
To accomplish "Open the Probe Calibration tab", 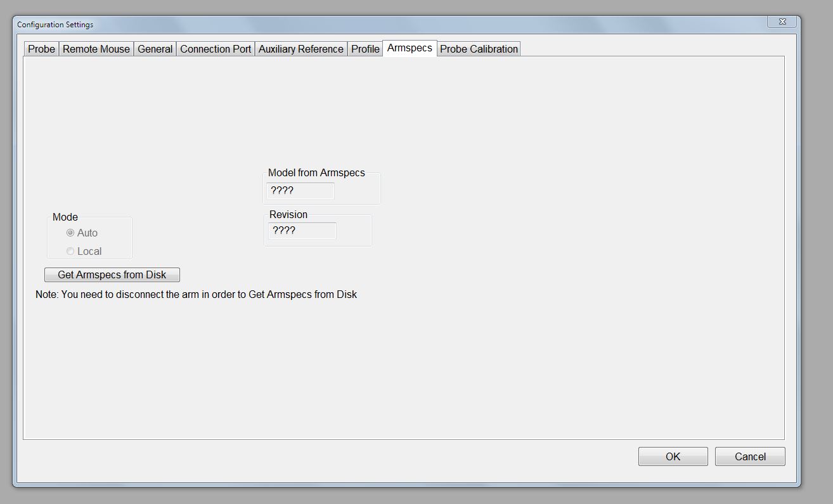I will tap(479, 49).
